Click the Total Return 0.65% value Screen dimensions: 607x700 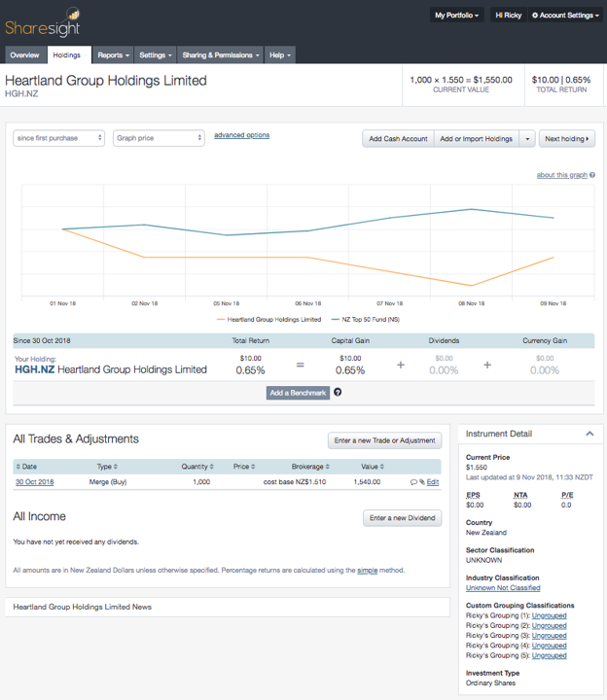pyautogui.click(x=250, y=370)
